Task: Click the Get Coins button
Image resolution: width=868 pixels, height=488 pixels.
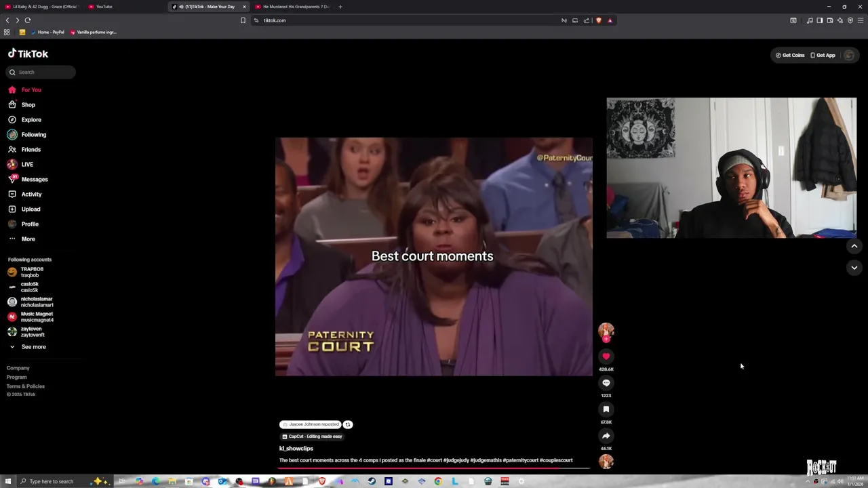Action: point(790,55)
